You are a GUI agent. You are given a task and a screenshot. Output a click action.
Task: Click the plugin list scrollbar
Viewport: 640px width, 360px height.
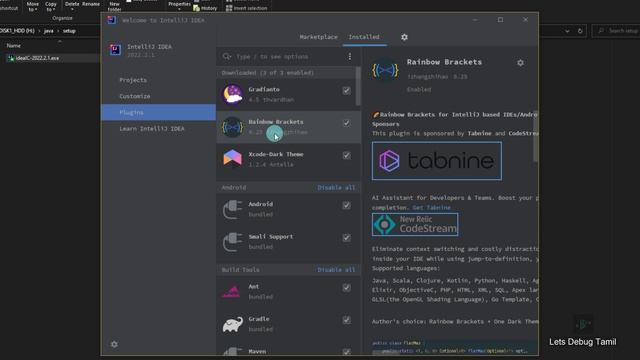358,86
